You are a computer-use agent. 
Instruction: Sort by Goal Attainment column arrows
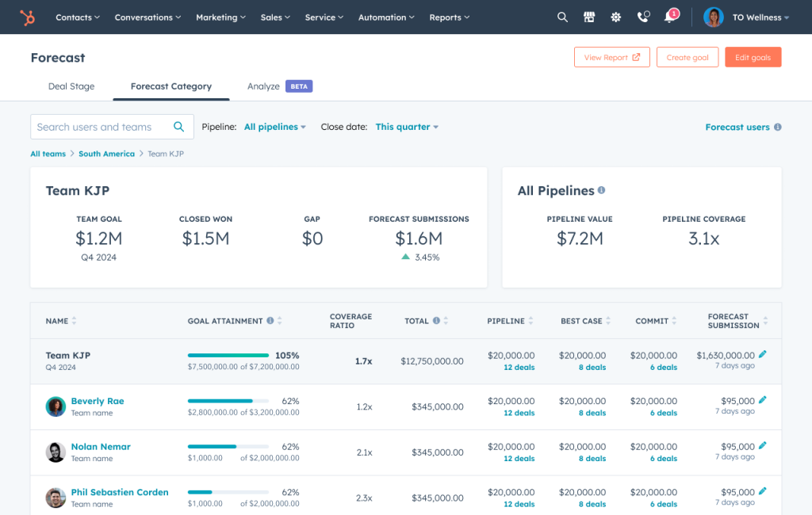click(x=280, y=321)
